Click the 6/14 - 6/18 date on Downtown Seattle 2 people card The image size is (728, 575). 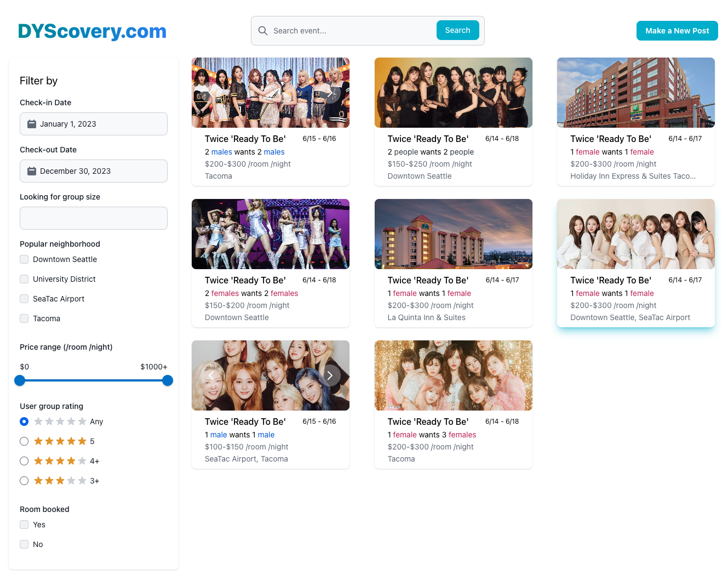point(502,139)
